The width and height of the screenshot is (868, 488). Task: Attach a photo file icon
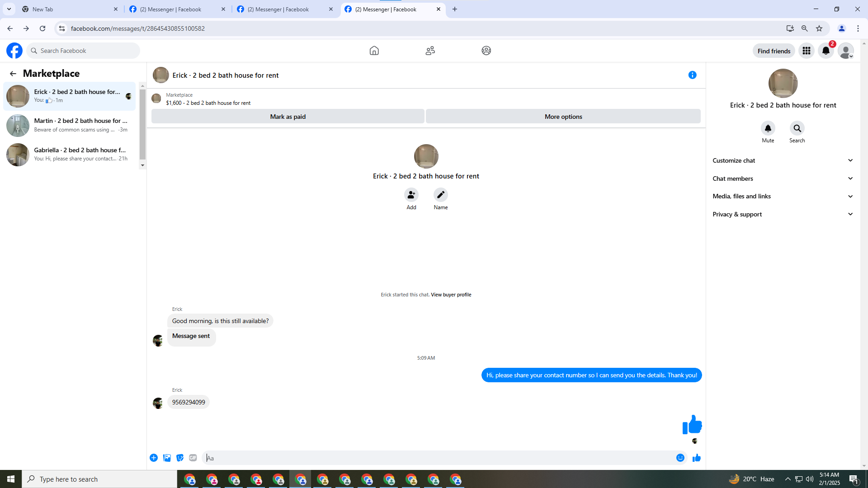click(167, 458)
